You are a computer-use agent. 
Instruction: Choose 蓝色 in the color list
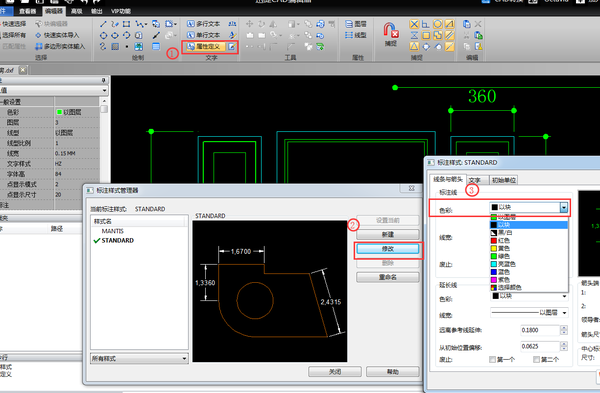[529, 272]
